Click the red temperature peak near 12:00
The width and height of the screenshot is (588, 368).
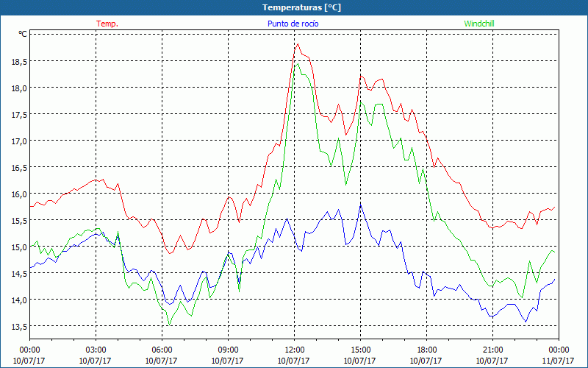click(298, 44)
